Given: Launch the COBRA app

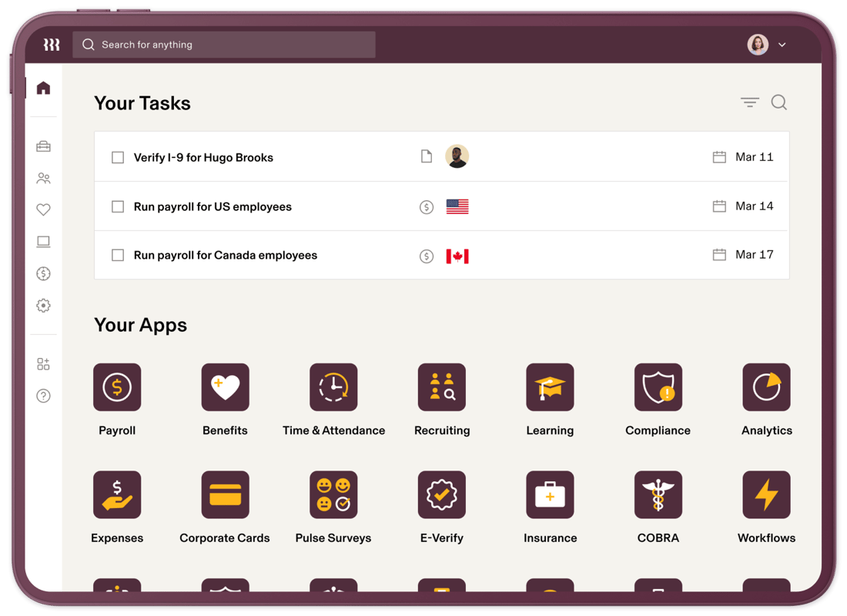Looking at the screenshot, I should coord(658,494).
